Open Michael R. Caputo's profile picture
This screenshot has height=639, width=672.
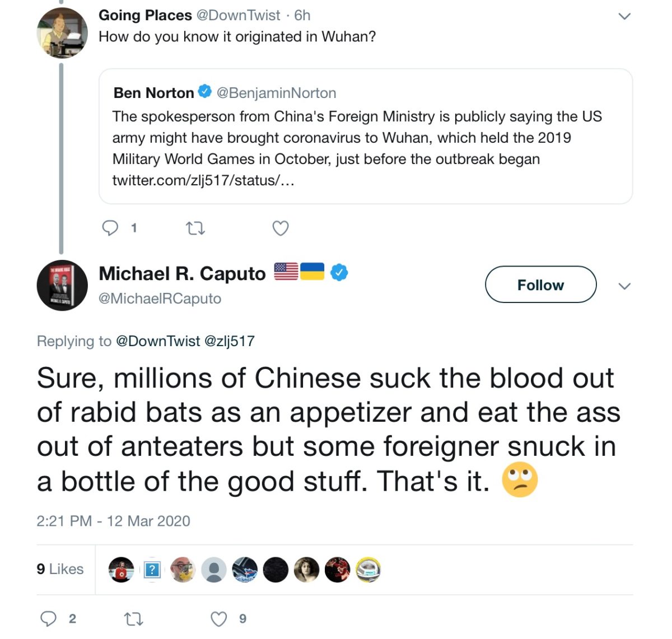coord(62,284)
